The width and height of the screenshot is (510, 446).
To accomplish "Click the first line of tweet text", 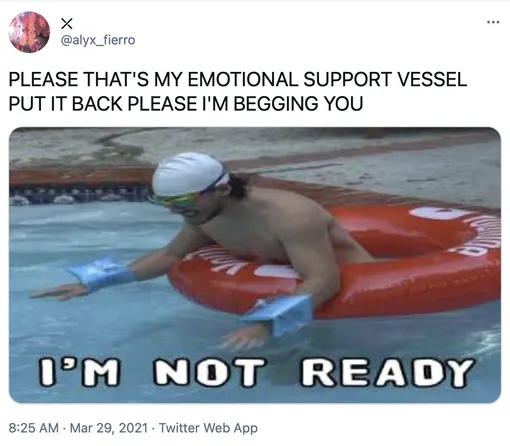I will point(238,79).
